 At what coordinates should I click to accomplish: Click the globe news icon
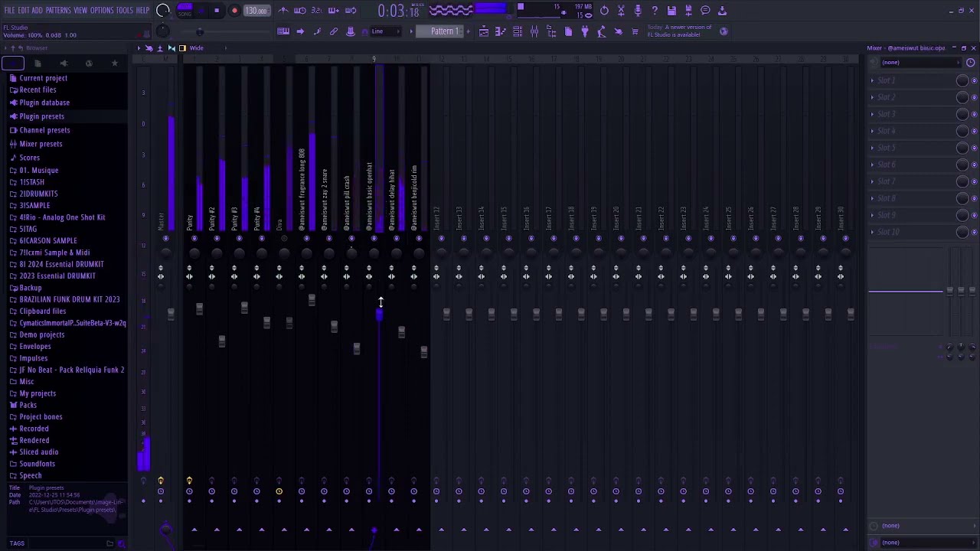pos(724,31)
